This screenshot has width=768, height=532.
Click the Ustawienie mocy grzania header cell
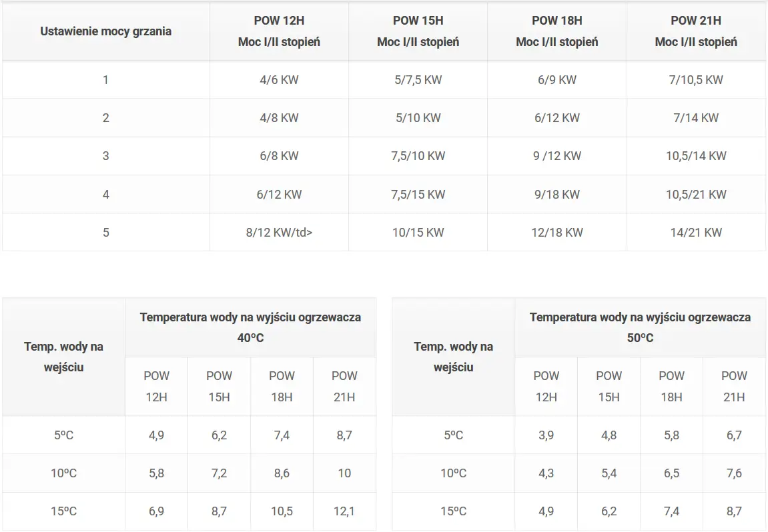pos(106,31)
